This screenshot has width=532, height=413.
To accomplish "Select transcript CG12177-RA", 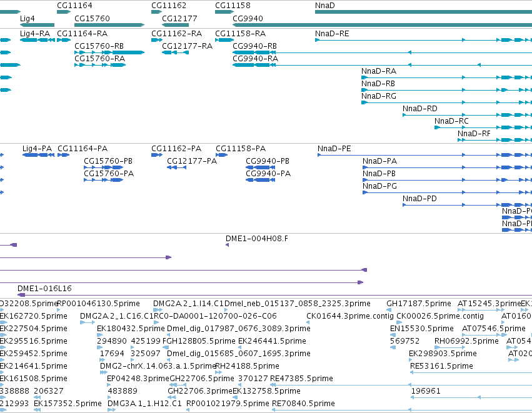I will coord(175,52).
